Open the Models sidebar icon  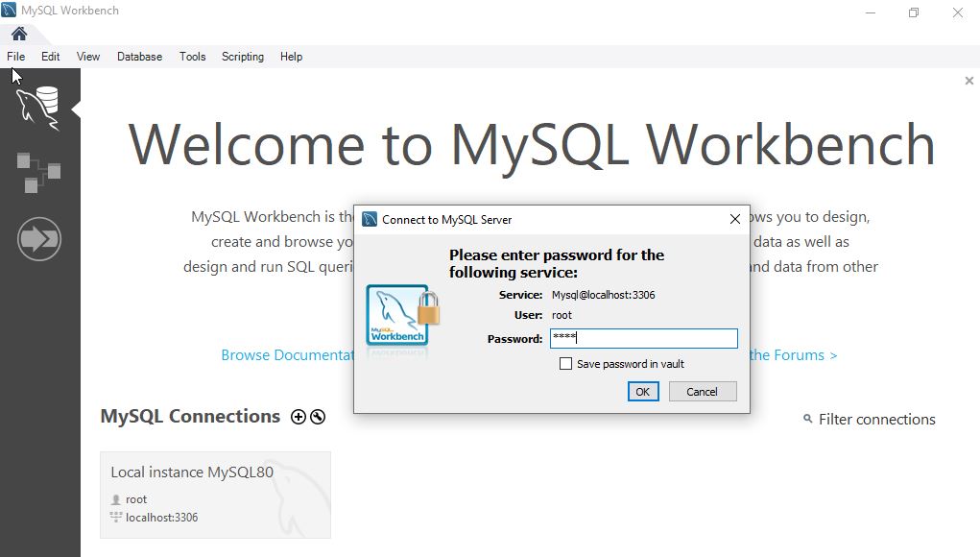point(38,173)
